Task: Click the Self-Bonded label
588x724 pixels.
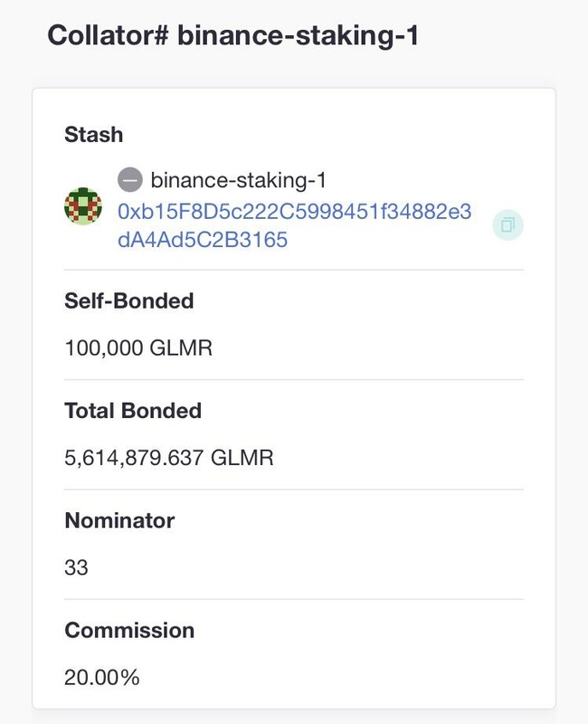Action: [x=129, y=300]
